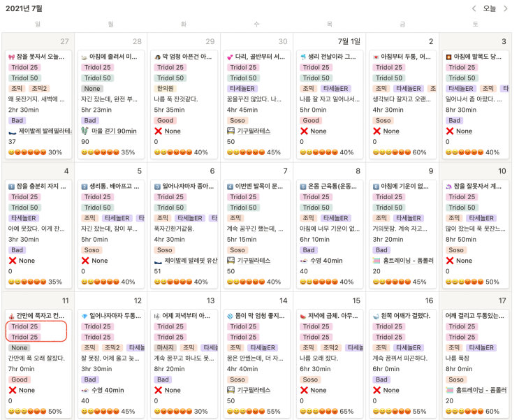Open the card titled 온몸 근육통(운동... on July 8
Image resolution: width=519 pixels, height=420 pixels.
pos(330,234)
